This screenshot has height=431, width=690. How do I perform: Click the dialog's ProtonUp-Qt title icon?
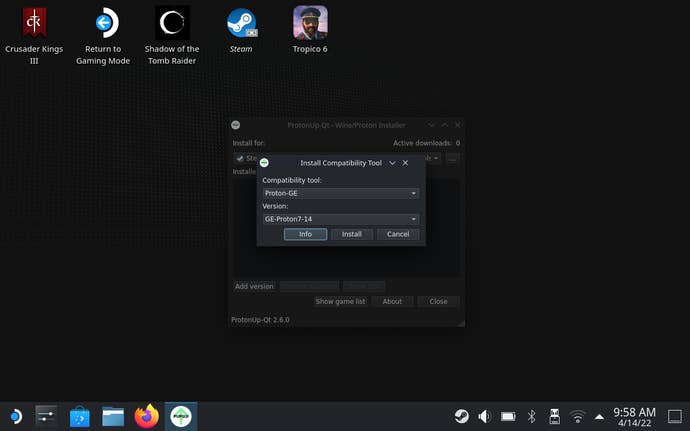pyautogui.click(x=264, y=163)
